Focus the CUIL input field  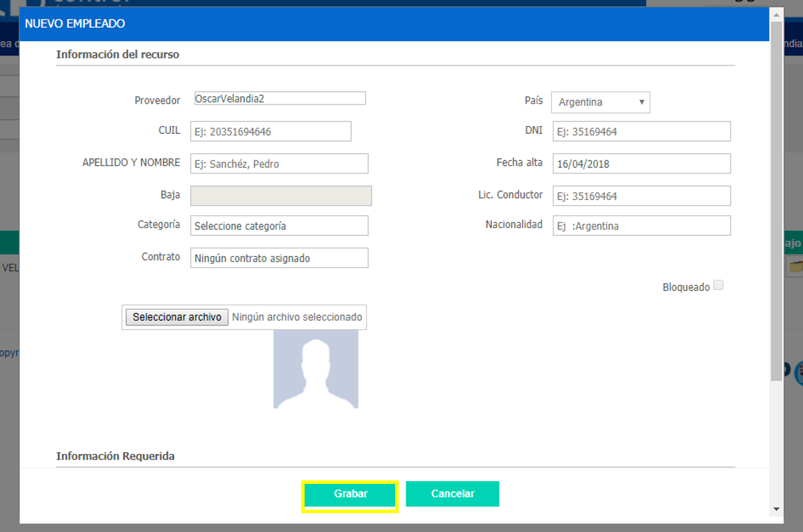[x=270, y=131]
